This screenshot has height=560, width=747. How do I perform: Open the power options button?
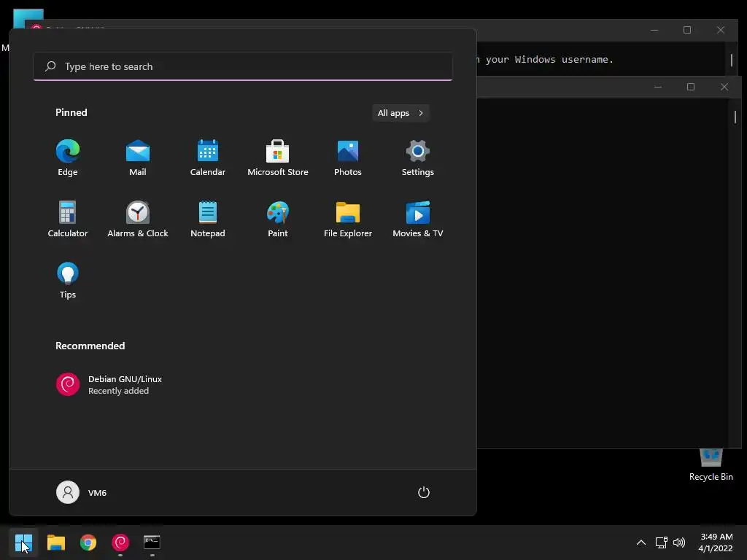[424, 492]
